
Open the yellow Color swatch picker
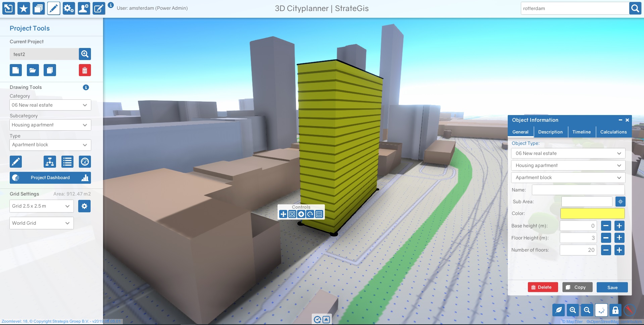(x=593, y=213)
